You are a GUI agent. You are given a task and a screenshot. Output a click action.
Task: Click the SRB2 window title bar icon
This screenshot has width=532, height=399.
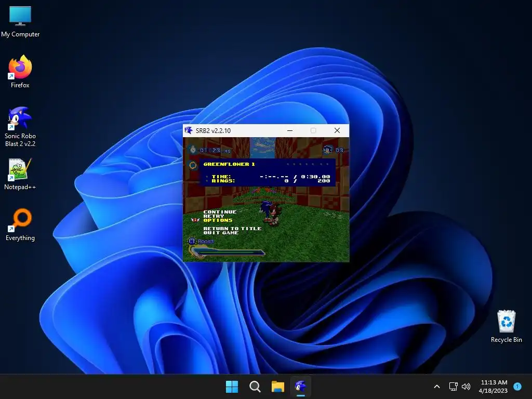(x=189, y=130)
